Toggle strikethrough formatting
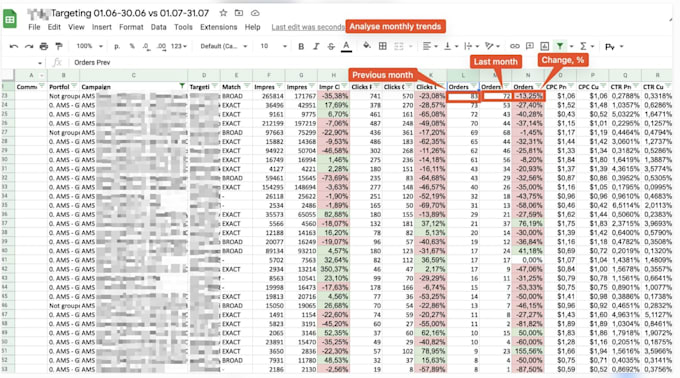This screenshot has width=680, height=378. (331, 46)
